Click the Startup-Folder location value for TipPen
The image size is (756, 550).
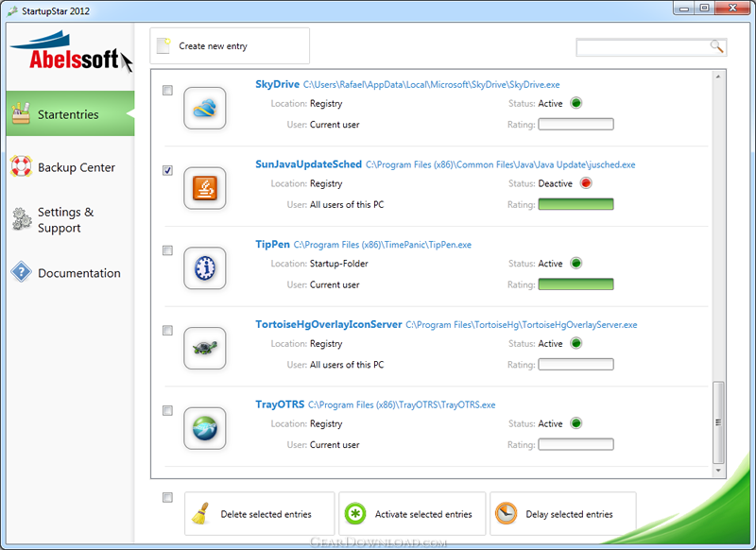pos(339,264)
